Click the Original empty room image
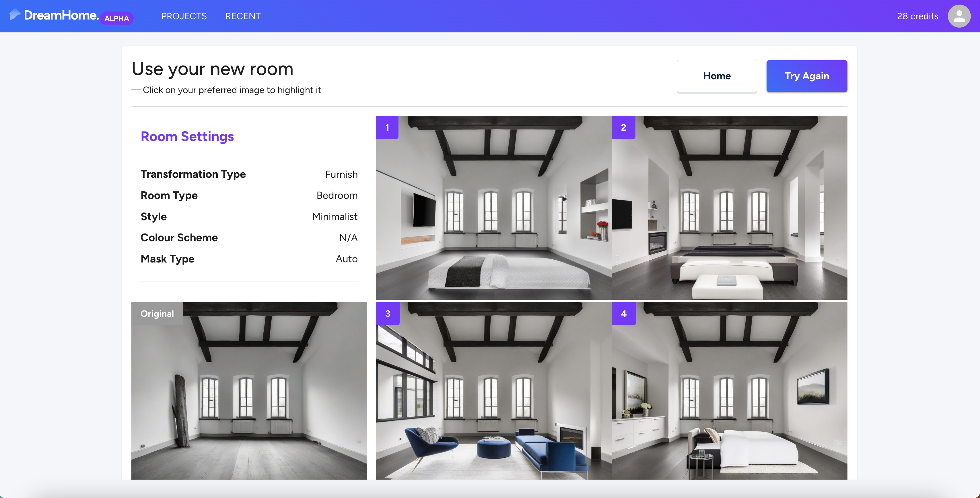Viewport: 980px width, 498px height. (249, 396)
